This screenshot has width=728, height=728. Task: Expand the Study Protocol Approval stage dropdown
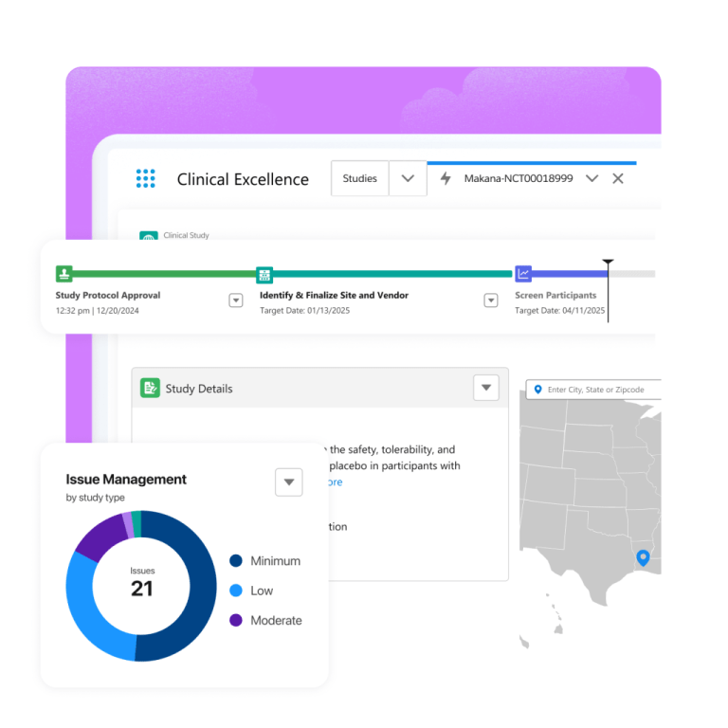point(236,300)
